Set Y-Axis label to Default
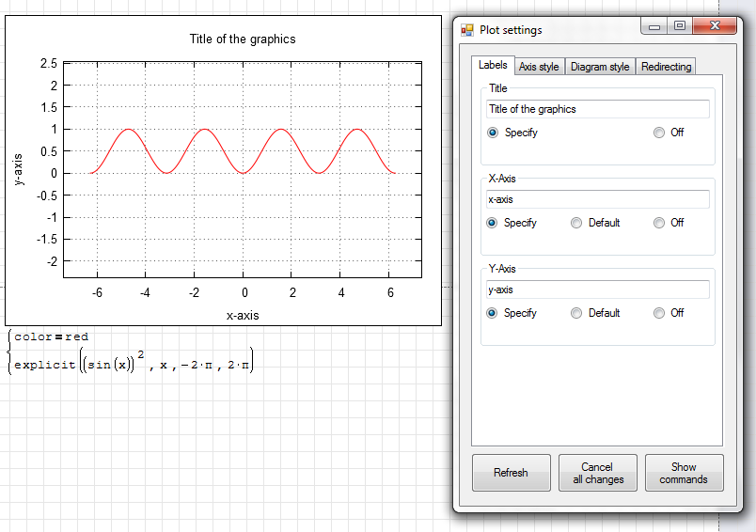 pyautogui.click(x=576, y=313)
